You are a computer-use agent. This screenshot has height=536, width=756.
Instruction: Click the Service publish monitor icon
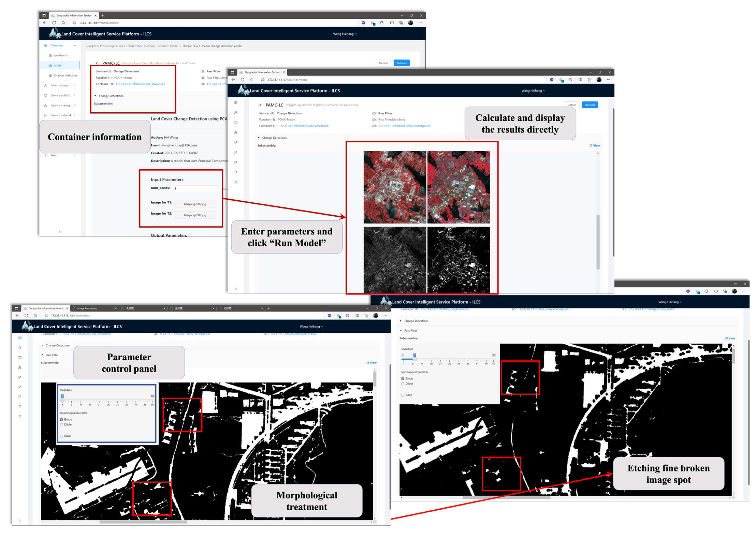tap(45, 95)
